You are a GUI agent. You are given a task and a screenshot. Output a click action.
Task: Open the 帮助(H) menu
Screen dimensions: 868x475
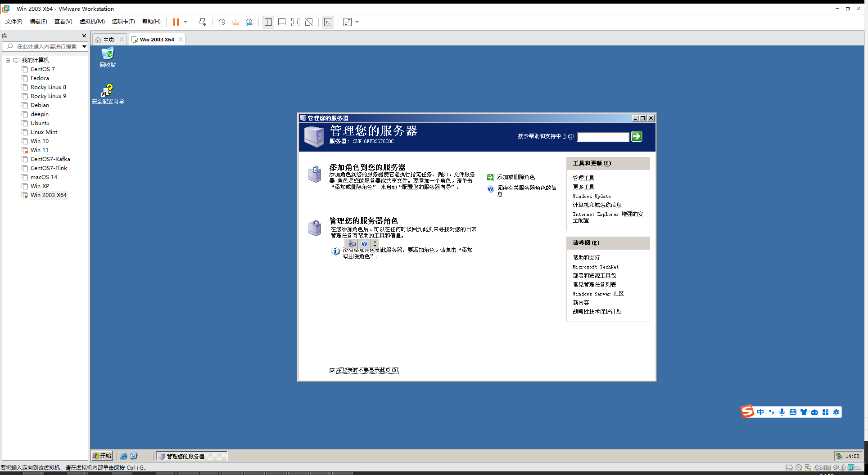pyautogui.click(x=151, y=22)
